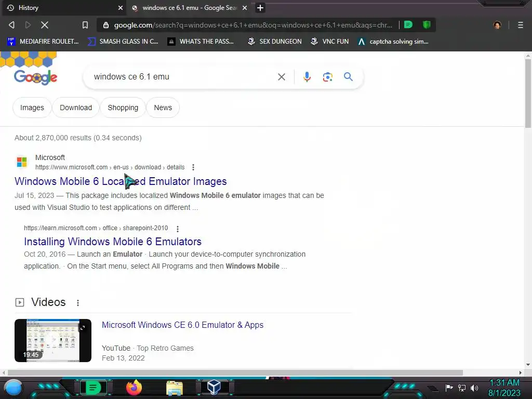532x399 pixels.
Task: Filter results by Shopping
Action: pos(123,108)
